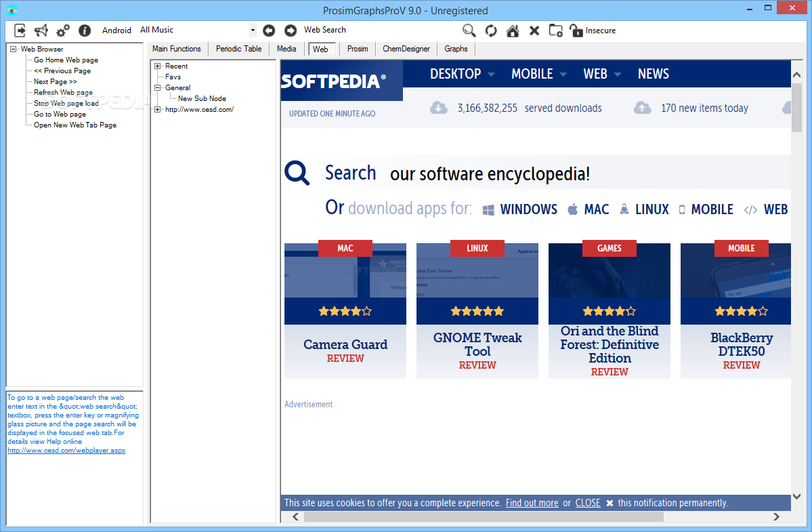
Task: Select Refresh Web page tree item
Action: pos(63,93)
